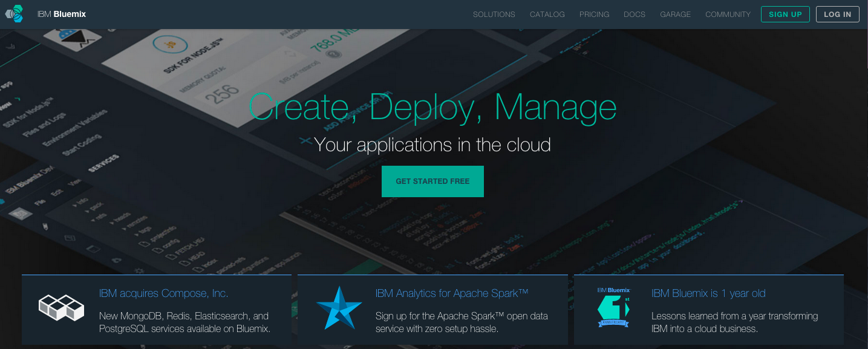Open 'IBM Analytics for Apache Spark' headline
The height and width of the screenshot is (349, 868).
click(x=452, y=293)
